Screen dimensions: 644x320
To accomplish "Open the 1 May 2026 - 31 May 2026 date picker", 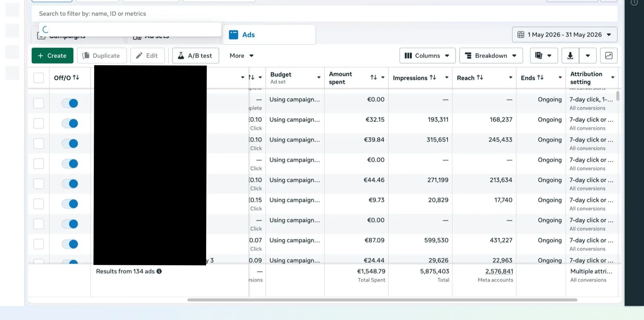I will click(x=565, y=35).
